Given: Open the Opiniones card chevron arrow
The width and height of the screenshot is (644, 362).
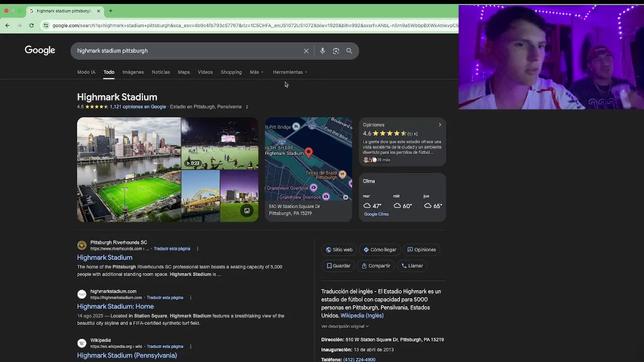Looking at the screenshot, I should (x=440, y=125).
